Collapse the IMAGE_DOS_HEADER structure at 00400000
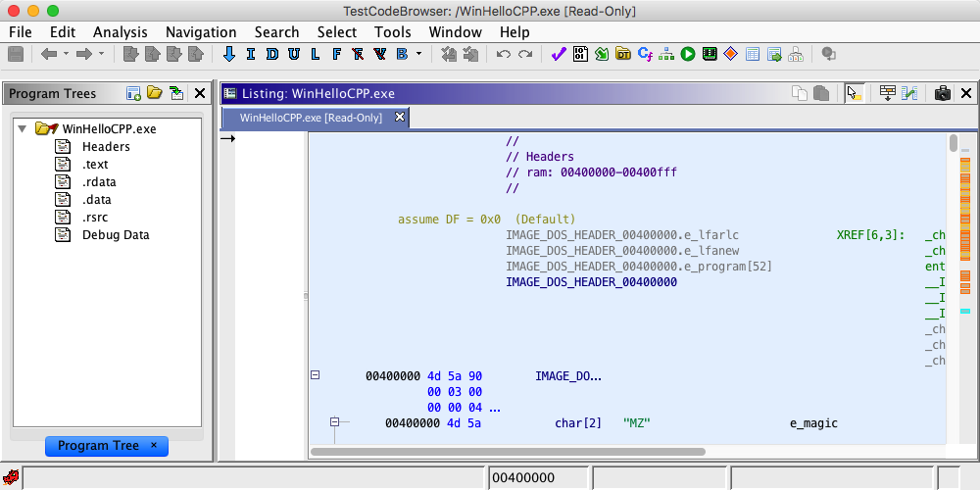980x490 pixels. [x=316, y=375]
